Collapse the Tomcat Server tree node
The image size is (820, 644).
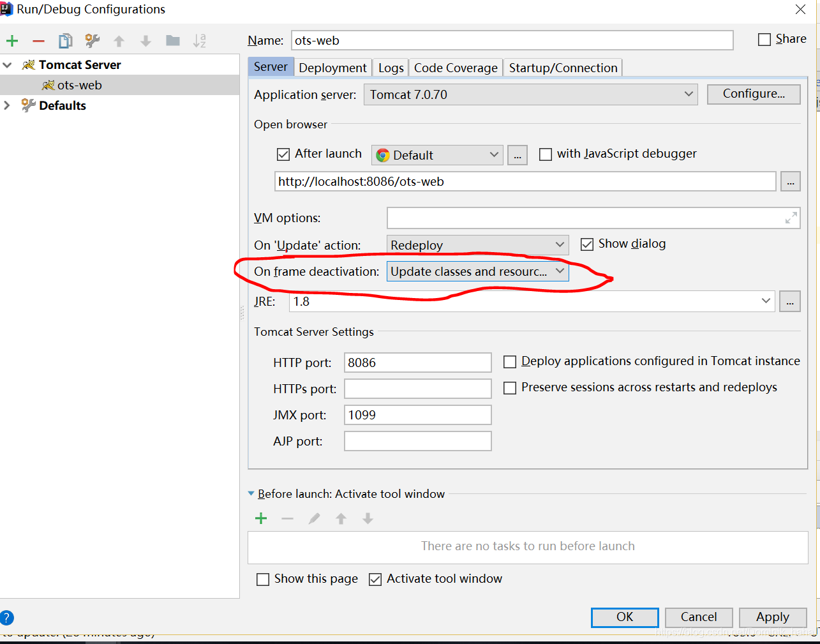pos(8,65)
